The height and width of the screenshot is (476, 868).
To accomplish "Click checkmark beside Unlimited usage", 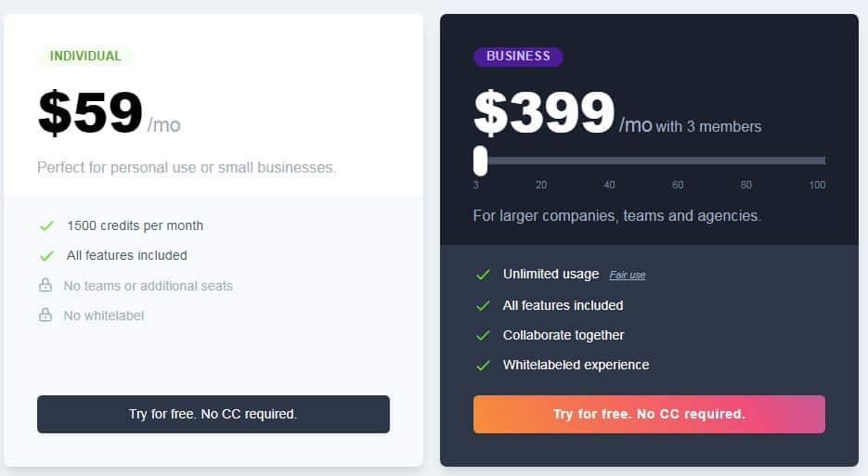I will click(484, 275).
